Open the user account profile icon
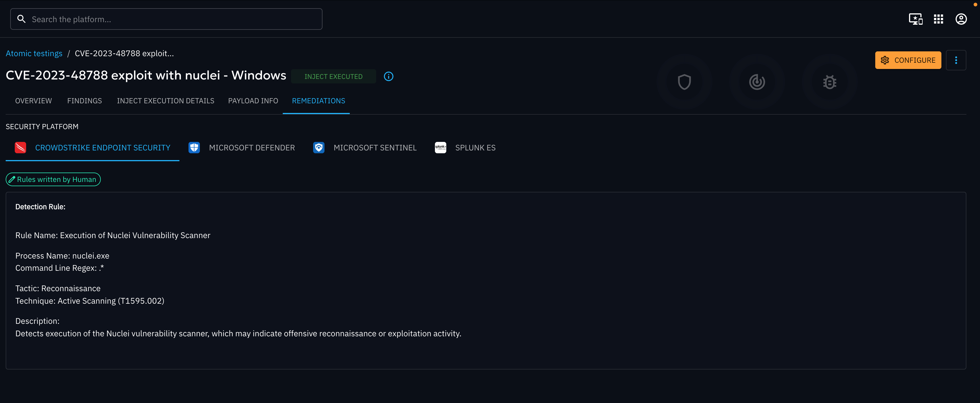Image resolution: width=980 pixels, height=403 pixels. pyautogui.click(x=961, y=19)
